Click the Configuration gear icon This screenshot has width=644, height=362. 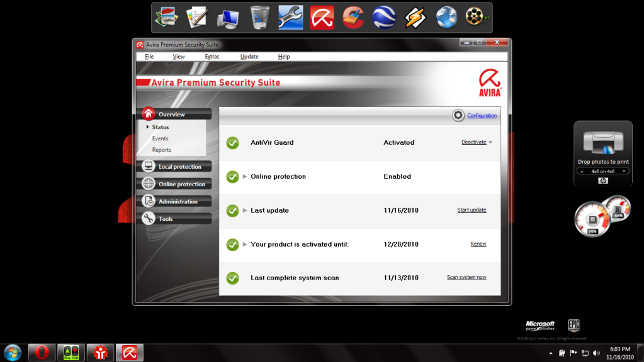point(458,115)
